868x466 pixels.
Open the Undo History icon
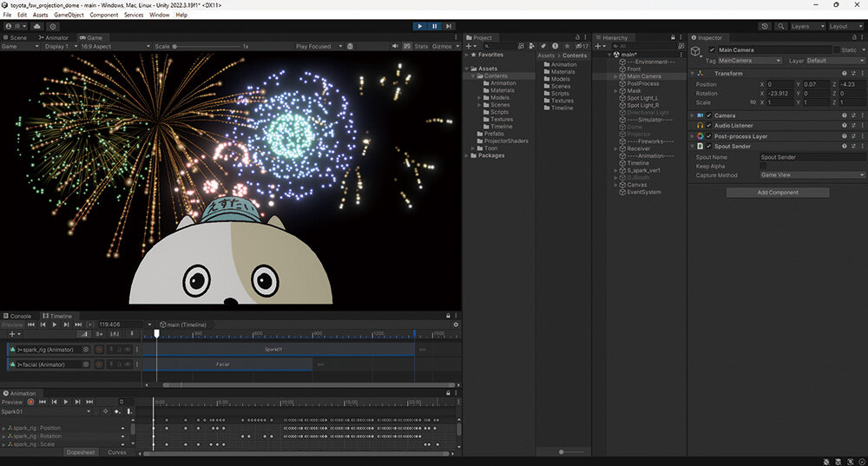[765, 26]
